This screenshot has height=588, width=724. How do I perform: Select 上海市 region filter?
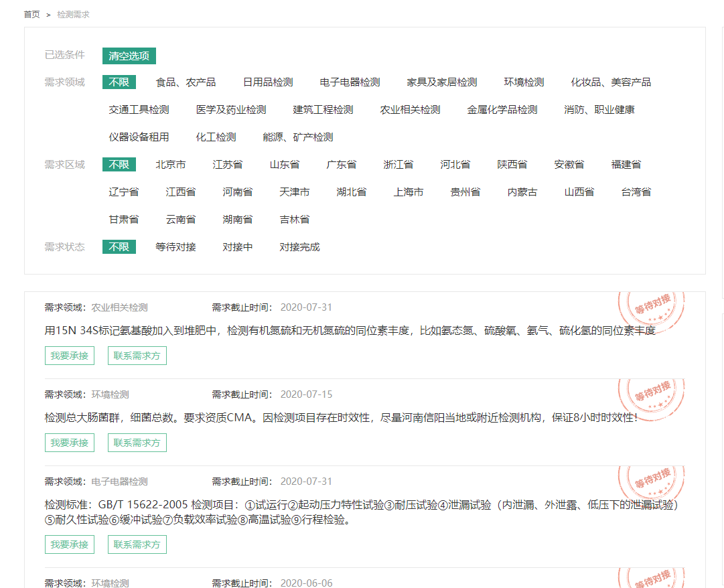[409, 192]
